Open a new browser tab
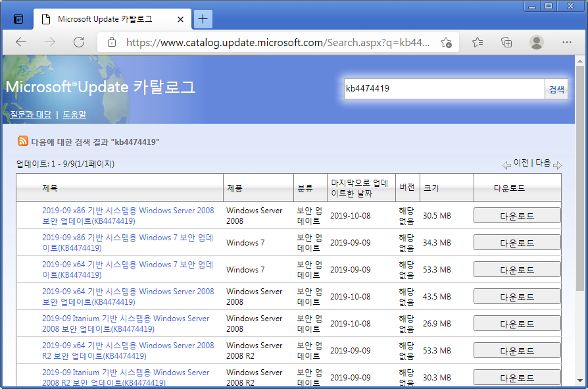 [203, 18]
